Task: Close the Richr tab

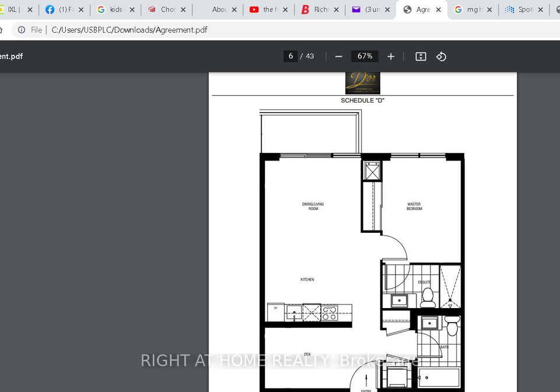Action: coord(337,10)
